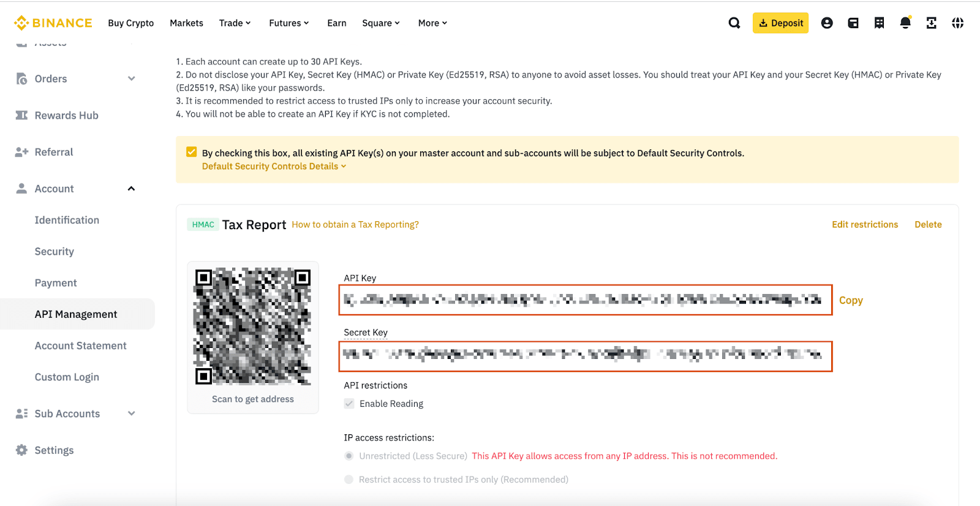Open the wallet icon in header
This screenshot has width=980, height=506.
[853, 23]
